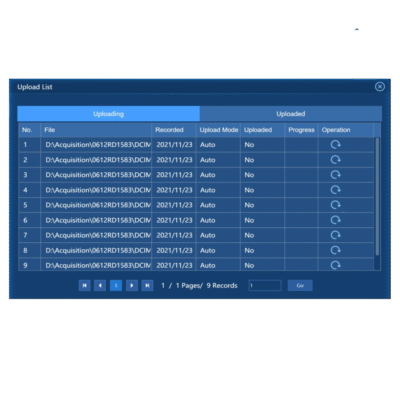Focus the page number input field
Image resolution: width=400 pixels, height=400 pixels.
point(265,285)
